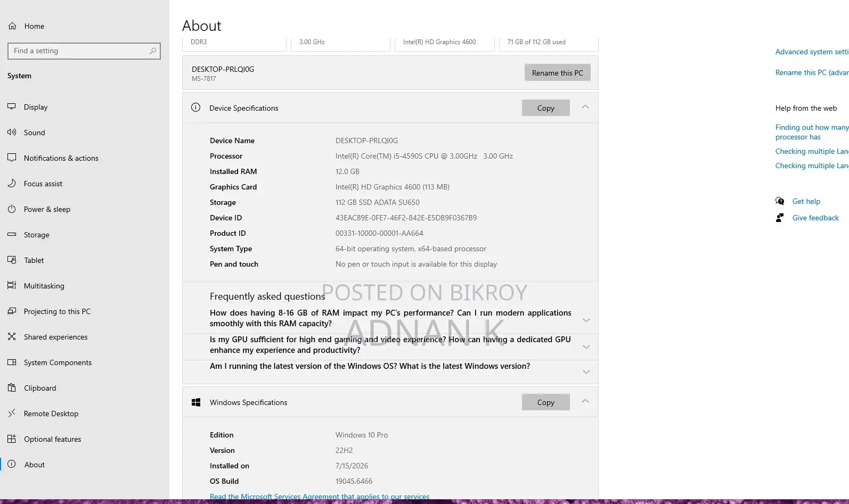Image resolution: width=849 pixels, height=504 pixels.
Task: Open the Give feedback link
Action: coord(815,218)
